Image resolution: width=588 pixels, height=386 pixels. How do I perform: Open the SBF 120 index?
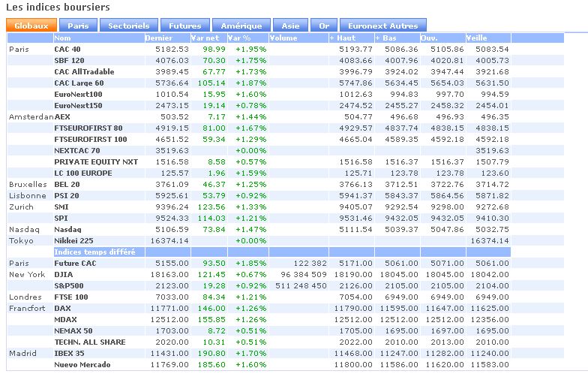point(69,60)
